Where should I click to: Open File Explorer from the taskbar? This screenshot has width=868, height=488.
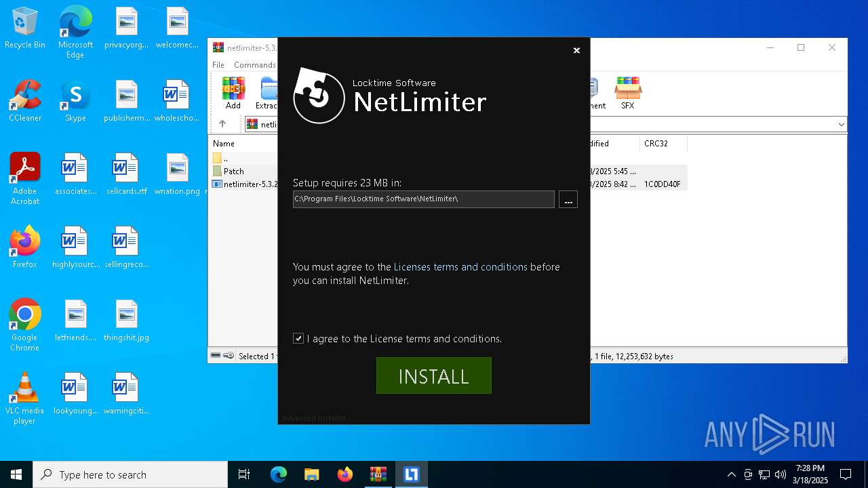(x=312, y=474)
